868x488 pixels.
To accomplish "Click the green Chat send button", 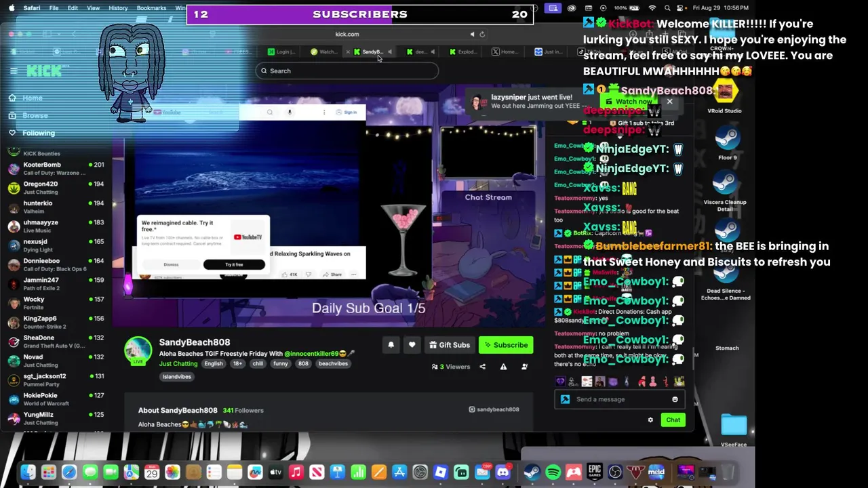I will click(673, 420).
